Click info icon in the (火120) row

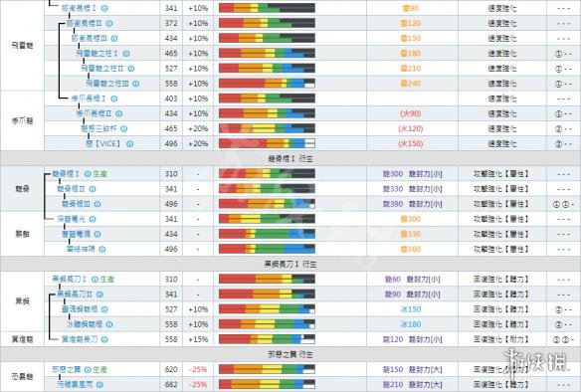(124, 128)
